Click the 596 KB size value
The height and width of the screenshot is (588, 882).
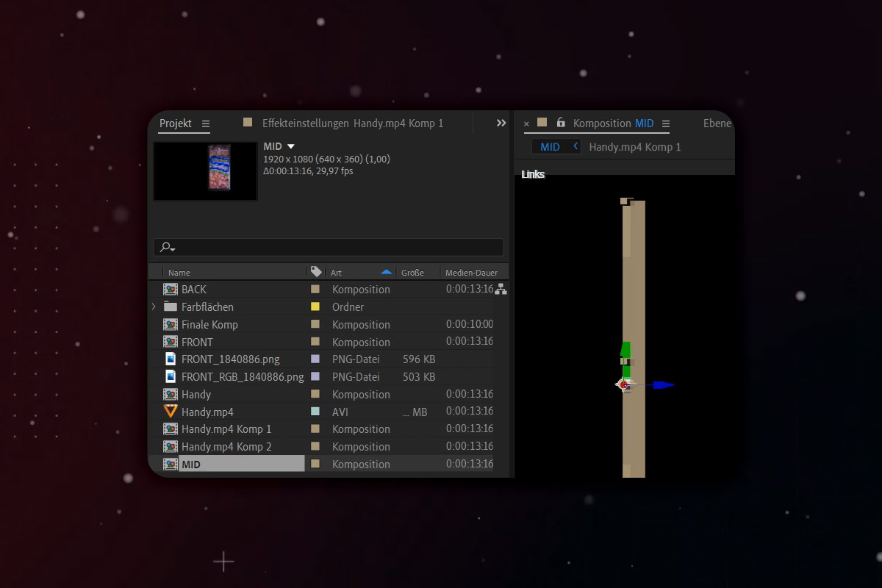(419, 359)
